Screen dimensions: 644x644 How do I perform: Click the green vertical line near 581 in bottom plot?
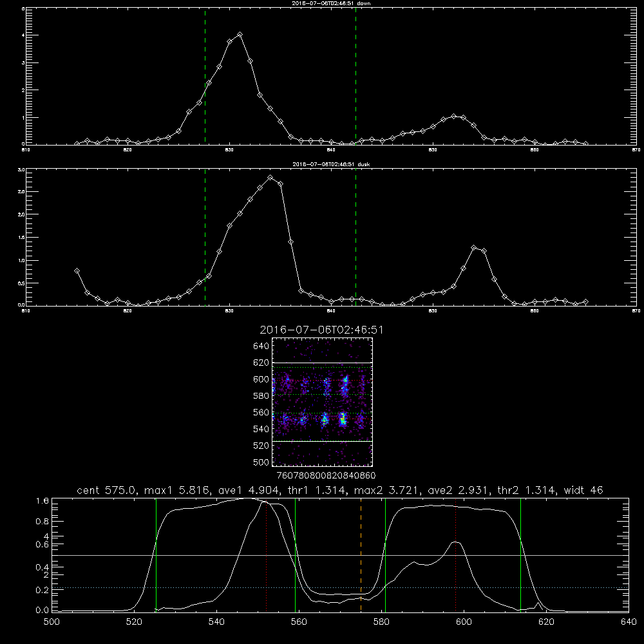(x=385, y=554)
